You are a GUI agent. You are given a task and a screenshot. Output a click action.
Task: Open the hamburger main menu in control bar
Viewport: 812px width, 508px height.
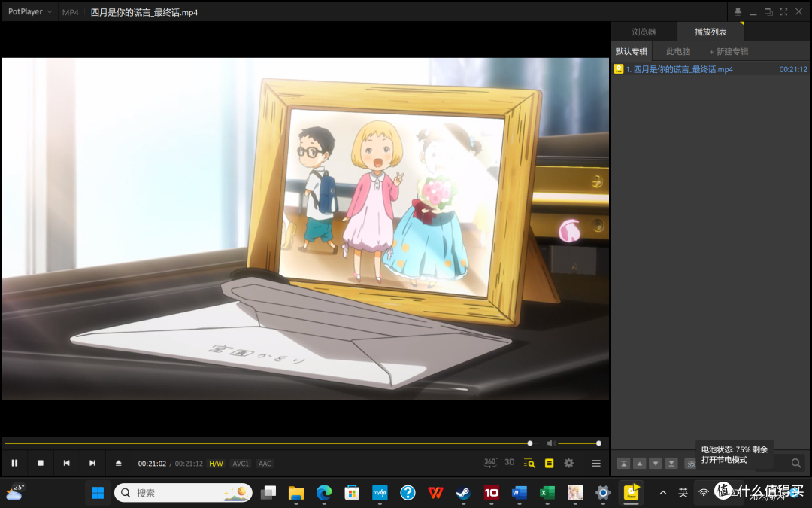point(596,463)
